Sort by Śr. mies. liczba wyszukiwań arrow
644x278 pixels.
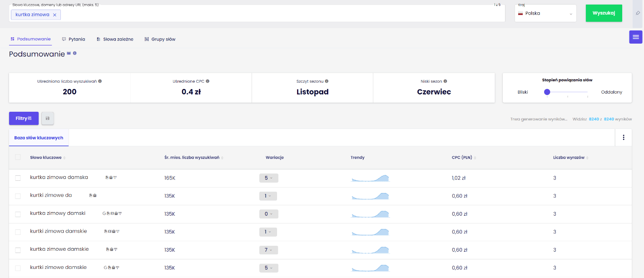click(x=222, y=158)
